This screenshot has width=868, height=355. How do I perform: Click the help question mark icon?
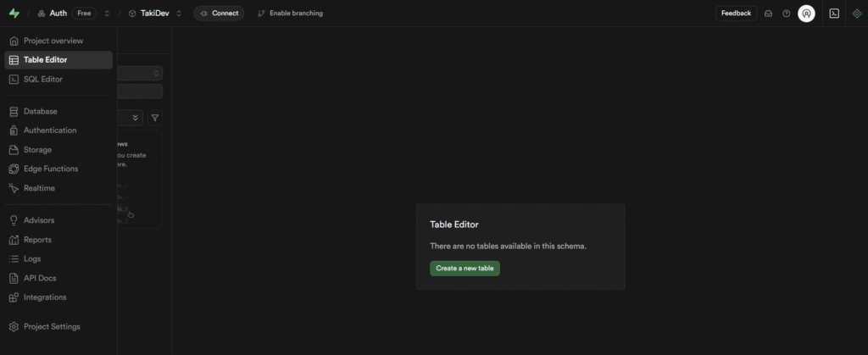point(787,14)
